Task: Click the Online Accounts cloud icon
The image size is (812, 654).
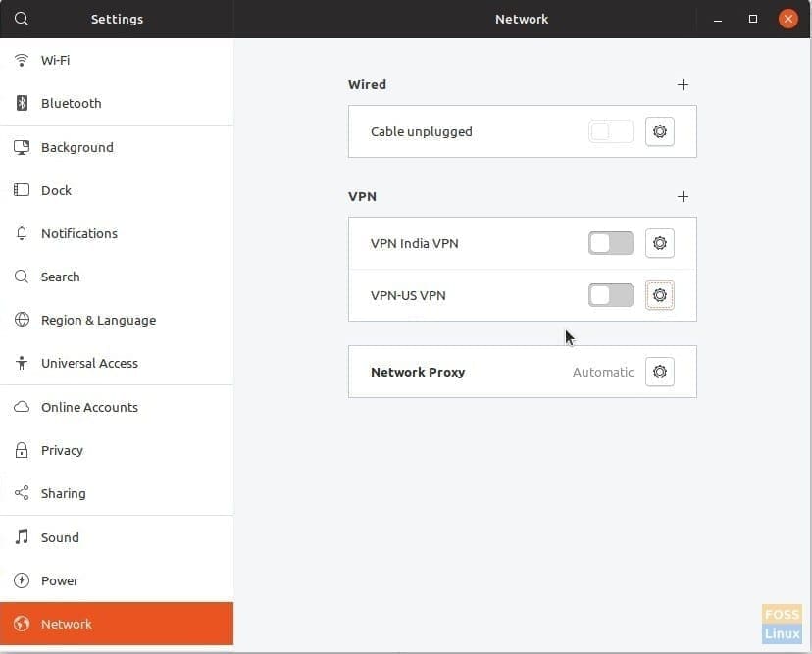Action: click(22, 407)
